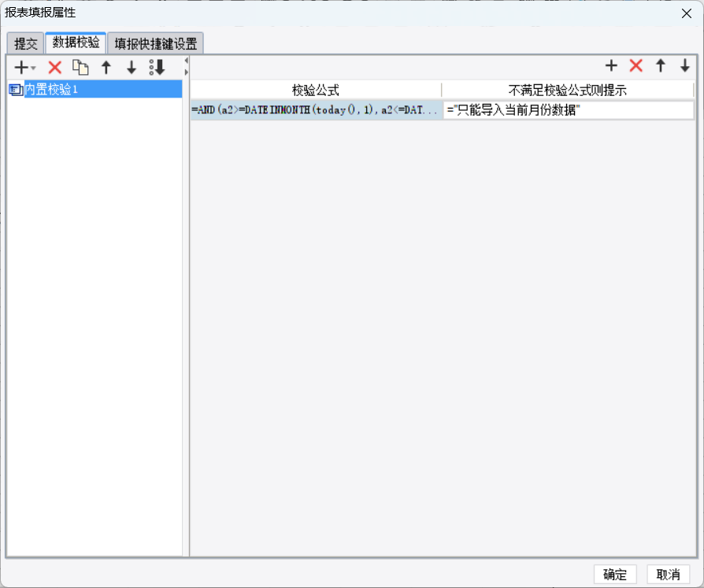Add a new validation rule in left panel

pos(21,68)
